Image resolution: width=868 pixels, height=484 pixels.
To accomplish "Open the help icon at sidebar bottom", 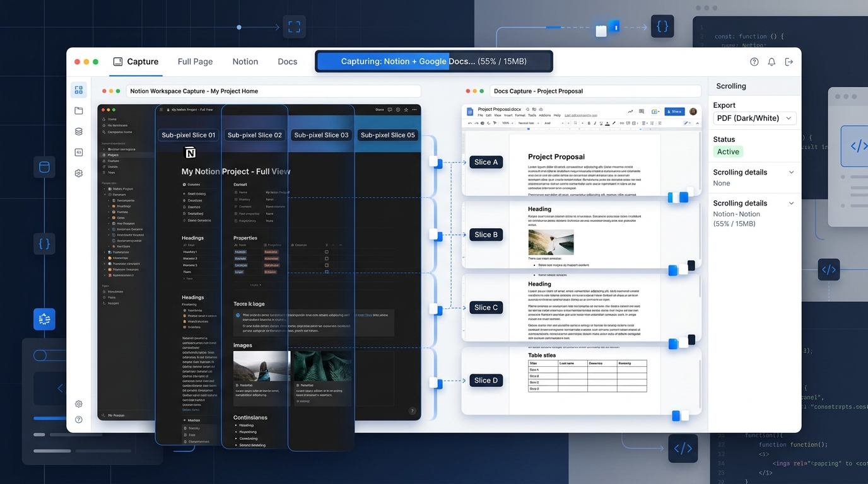I will click(x=78, y=420).
